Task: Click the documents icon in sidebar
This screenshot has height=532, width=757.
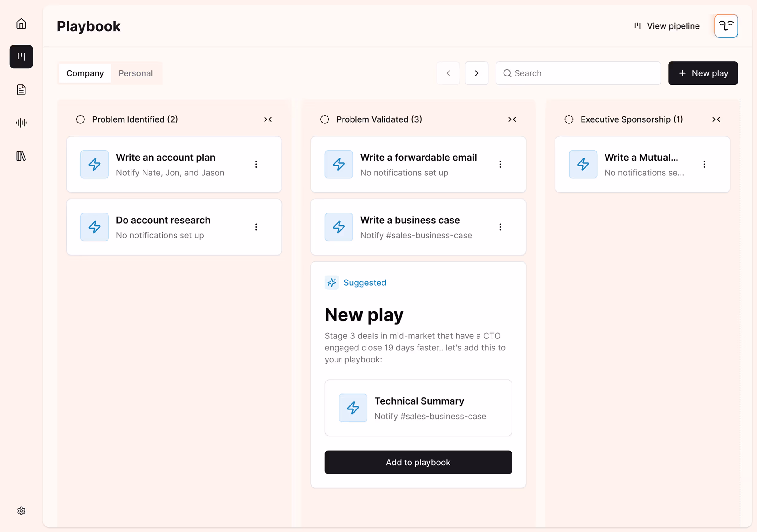Action: click(21, 90)
